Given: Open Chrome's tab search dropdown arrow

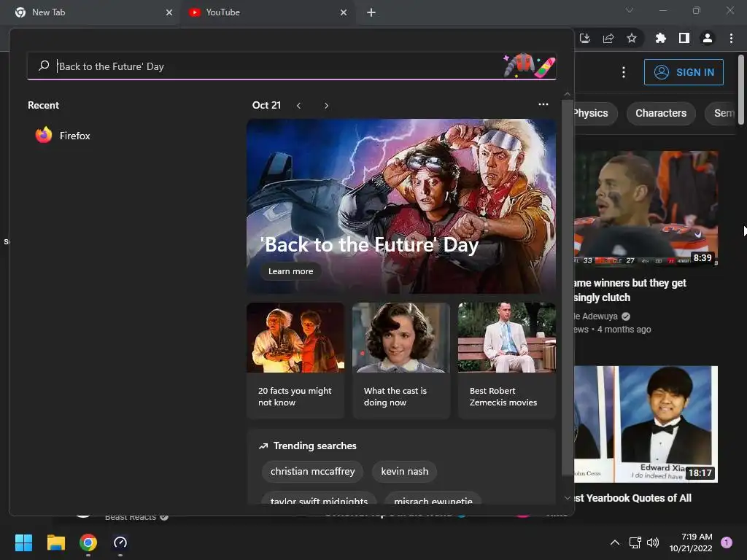Looking at the screenshot, I should [630, 10].
